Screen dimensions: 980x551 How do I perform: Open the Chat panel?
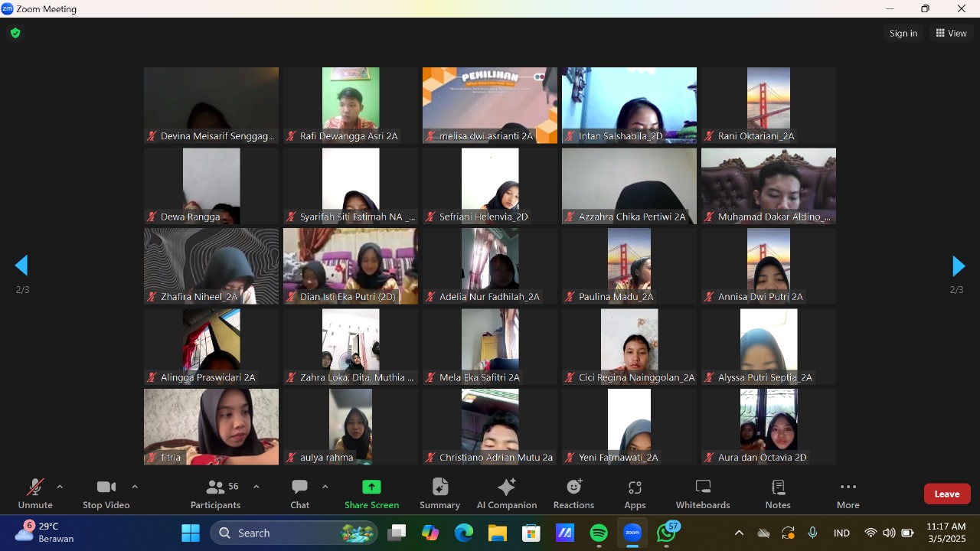point(299,494)
